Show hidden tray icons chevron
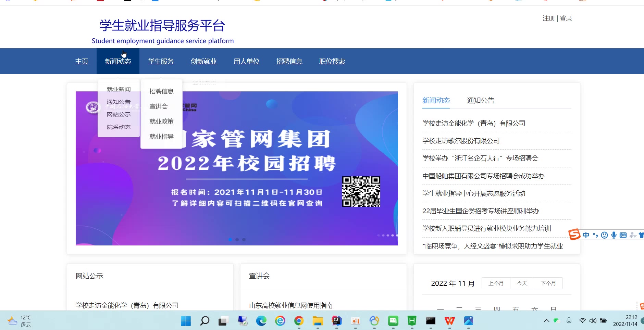The height and width of the screenshot is (330, 644). 546,321
